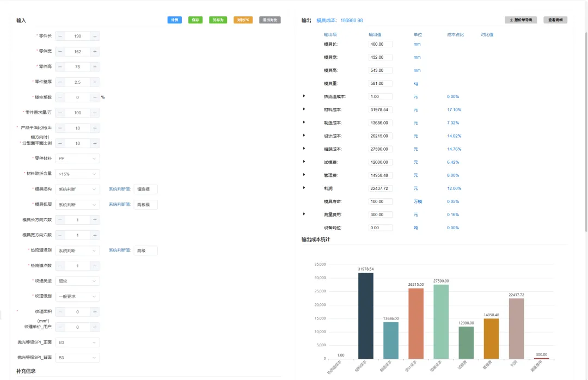This screenshot has height=380, width=588.
Task: Open the 模具板层 dropdown
Action: [x=77, y=205]
